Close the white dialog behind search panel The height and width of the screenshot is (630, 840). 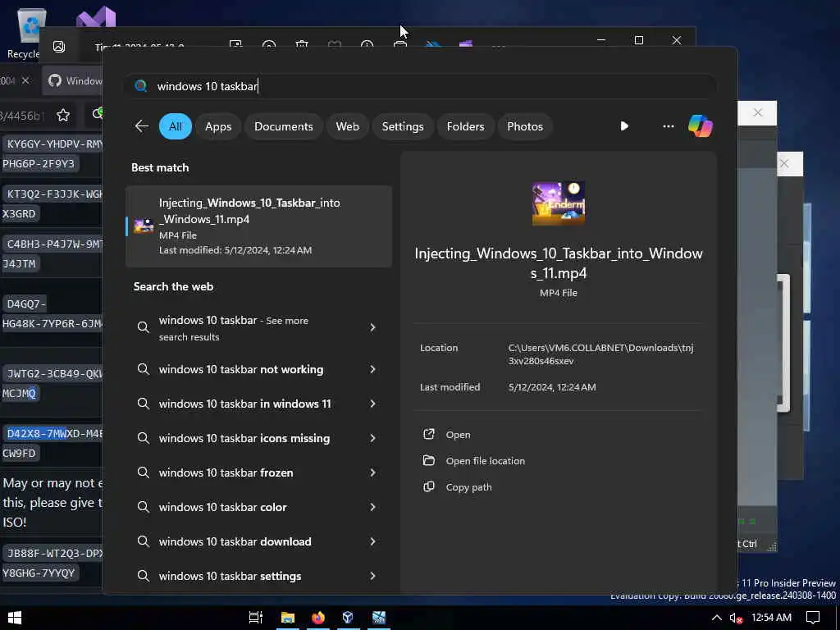tap(757, 112)
